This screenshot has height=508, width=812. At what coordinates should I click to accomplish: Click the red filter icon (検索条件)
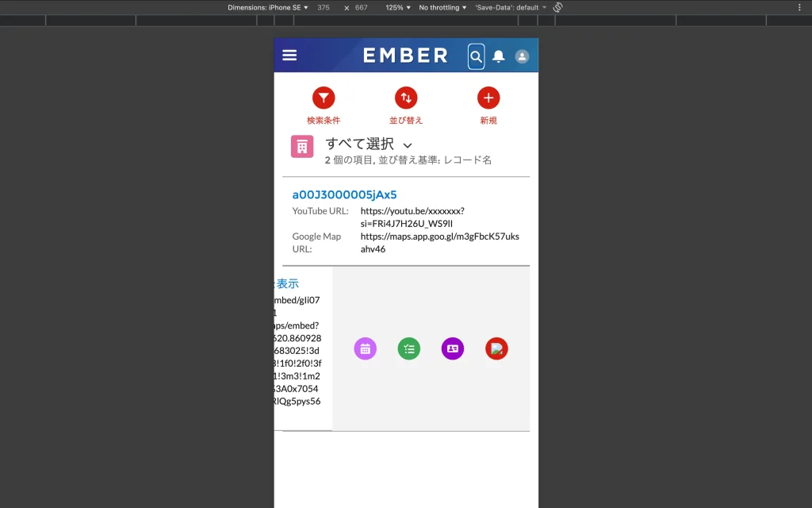[x=324, y=98]
